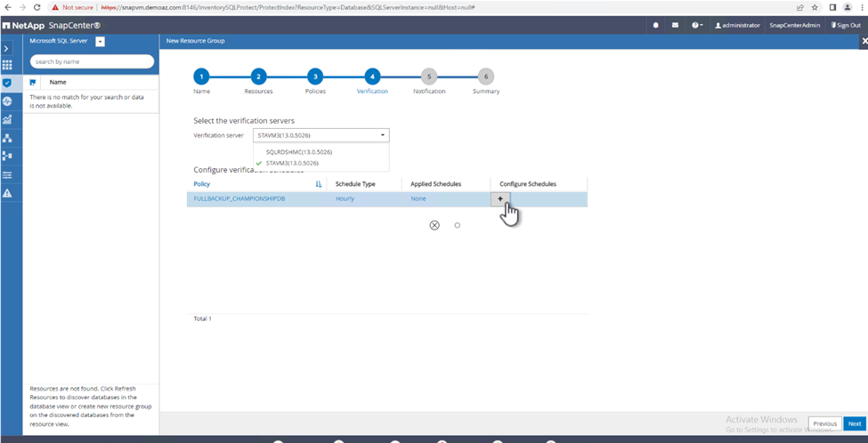The height and width of the screenshot is (443, 868).
Task: Open the Microsoft SQL Server plugin dropdown
Action: click(100, 41)
